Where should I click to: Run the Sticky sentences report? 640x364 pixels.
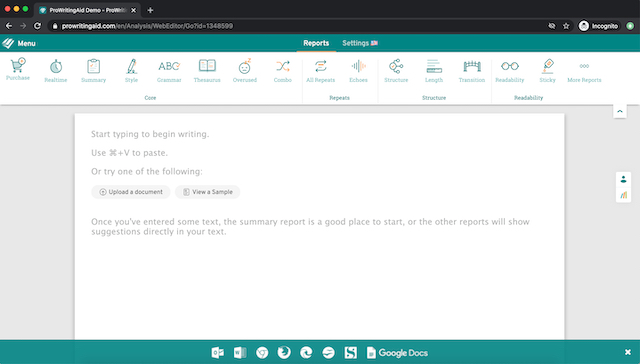tap(547, 71)
